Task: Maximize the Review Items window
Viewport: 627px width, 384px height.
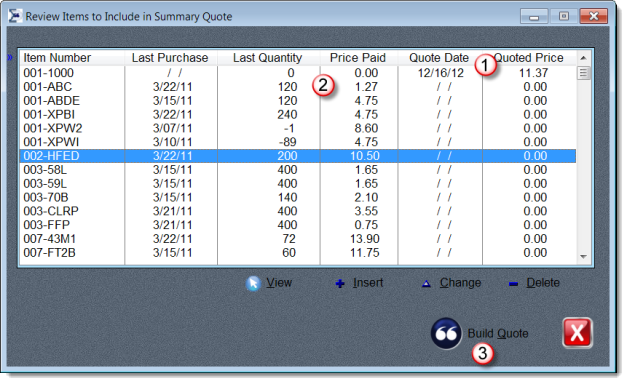Action: pyautogui.click(x=564, y=16)
